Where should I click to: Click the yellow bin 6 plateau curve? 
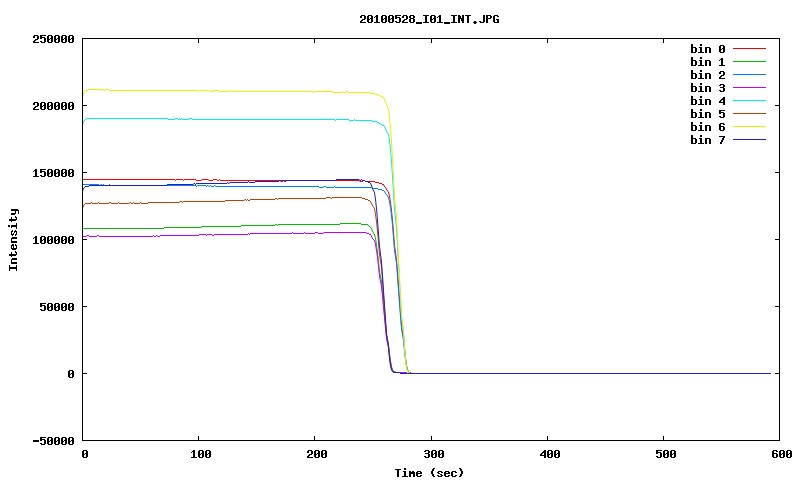(230, 91)
